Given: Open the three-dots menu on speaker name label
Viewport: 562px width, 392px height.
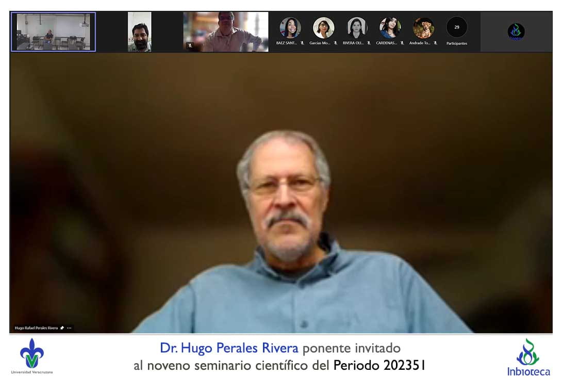Looking at the screenshot, I should (x=69, y=328).
